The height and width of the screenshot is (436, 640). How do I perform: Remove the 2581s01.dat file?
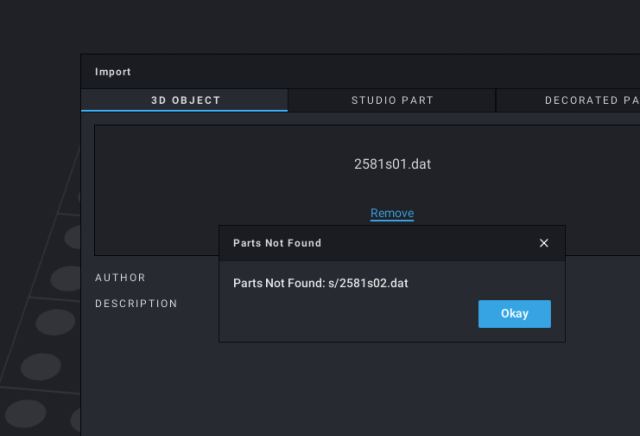tap(392, 213)
